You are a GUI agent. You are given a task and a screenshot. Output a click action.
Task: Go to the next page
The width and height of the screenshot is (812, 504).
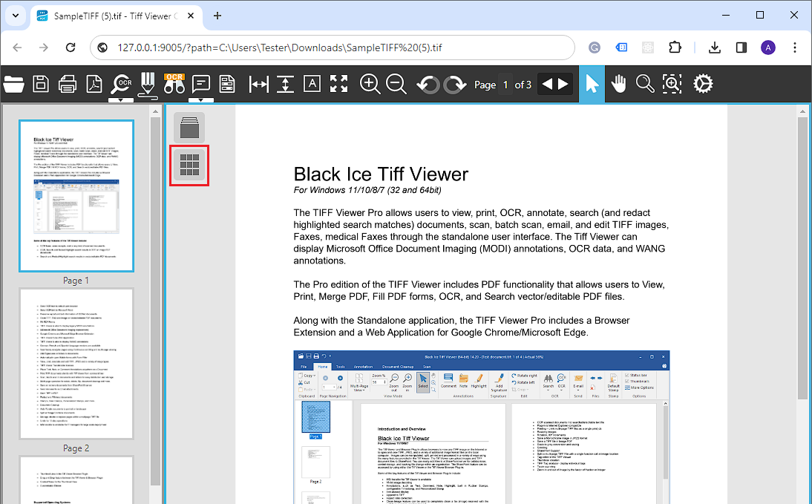click(x=563, y=84)
